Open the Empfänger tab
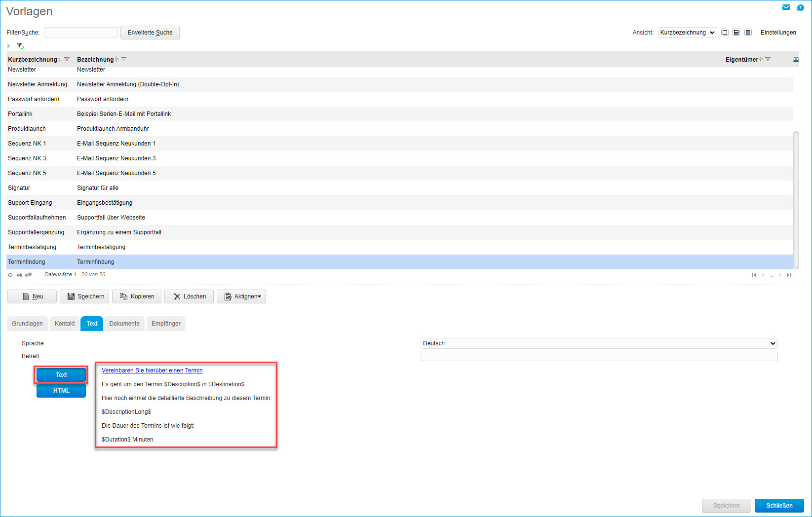Viewport: 812px width, 517px height. [x=166, y=324]
